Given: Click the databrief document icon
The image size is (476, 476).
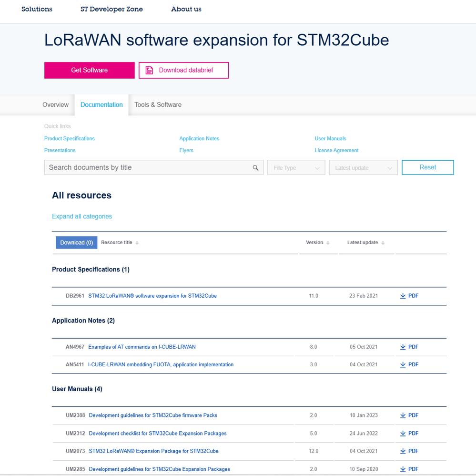Looking at the screenshot, I should [x=149, y=70].
